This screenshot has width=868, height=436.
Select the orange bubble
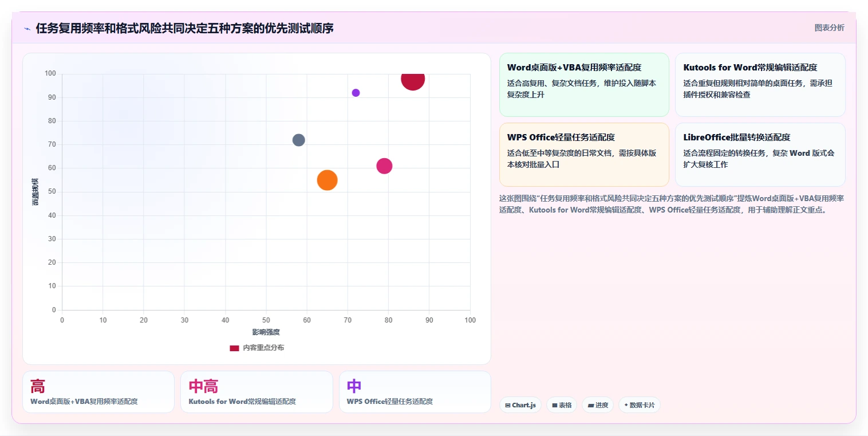tap(327, 180)
